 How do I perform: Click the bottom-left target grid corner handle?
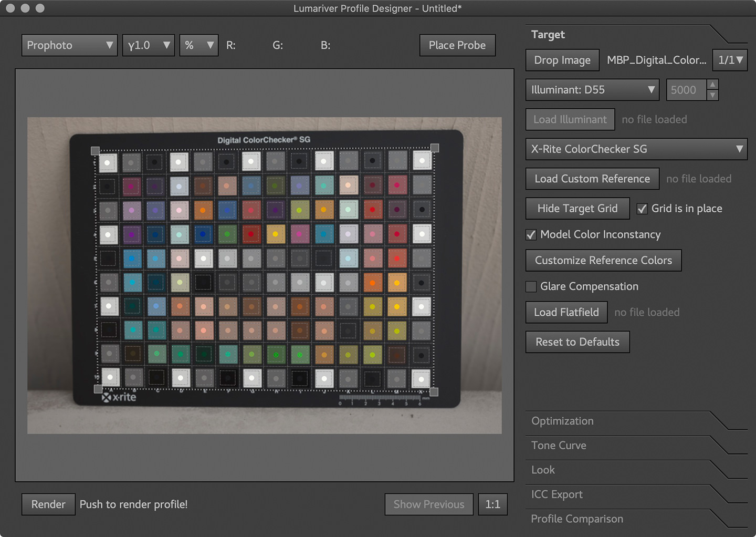(98, 389)
